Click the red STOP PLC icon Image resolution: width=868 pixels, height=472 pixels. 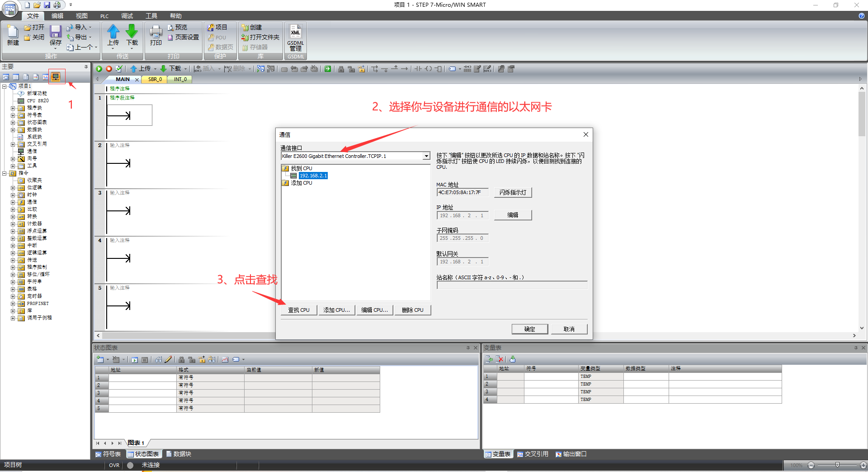tap(109, 69)
